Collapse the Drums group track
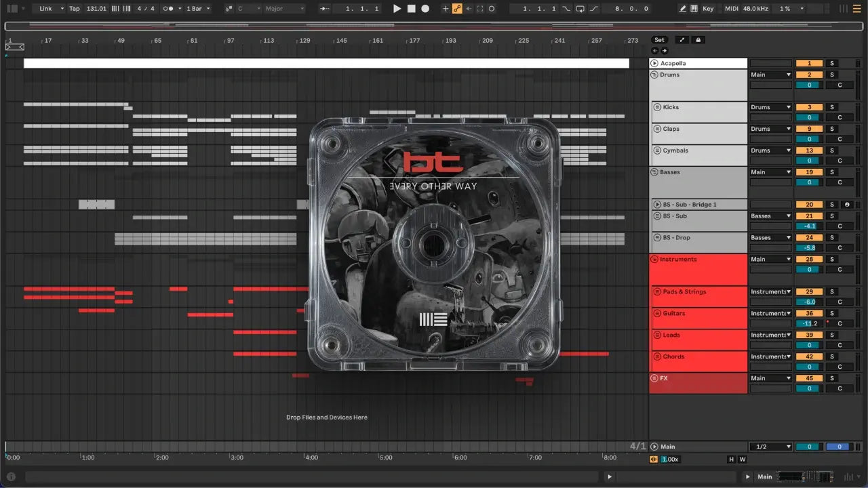The width and height of the screenshot is (868, 488). point(654,75)
